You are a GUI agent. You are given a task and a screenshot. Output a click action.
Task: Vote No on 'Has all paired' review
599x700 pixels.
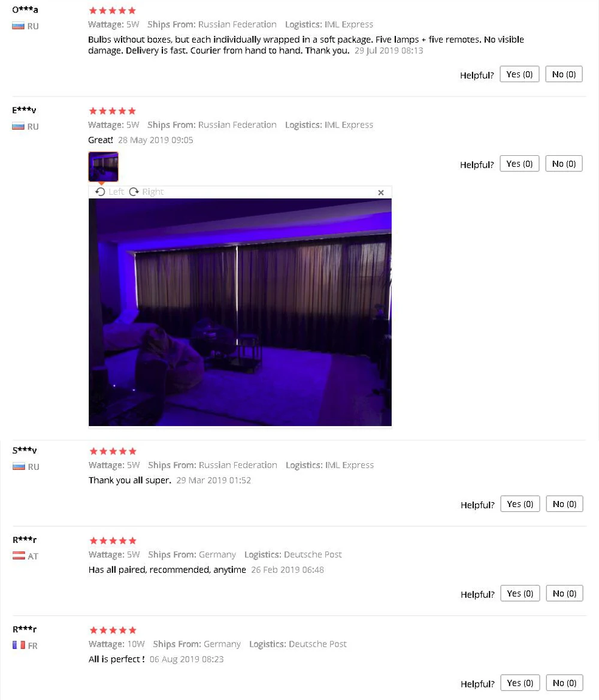(565, 593)
